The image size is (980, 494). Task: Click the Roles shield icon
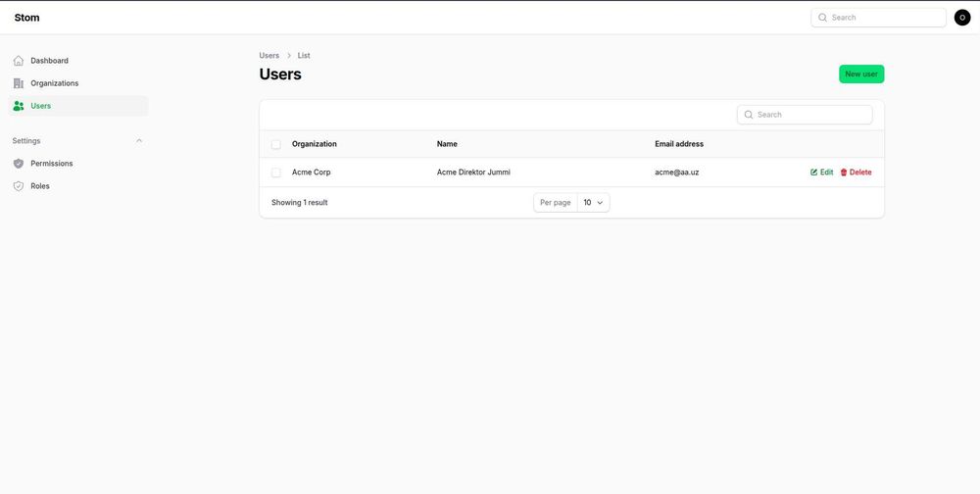[19, 186]
